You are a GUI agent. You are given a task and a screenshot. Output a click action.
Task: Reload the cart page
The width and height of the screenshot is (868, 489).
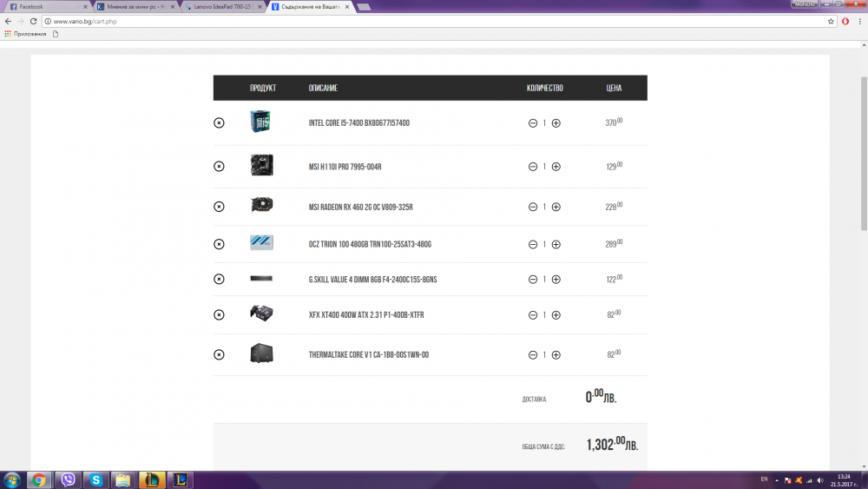pos(33,21)
